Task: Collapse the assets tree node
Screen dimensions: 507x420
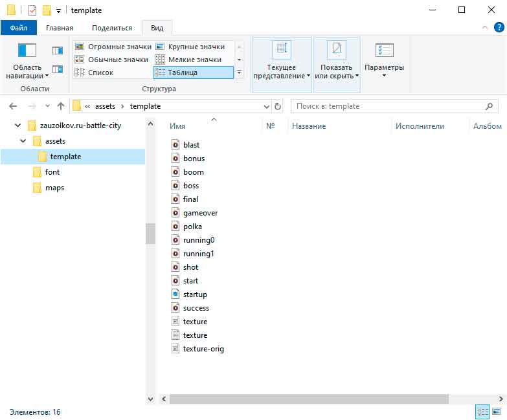Action: [x=23, y=141]
